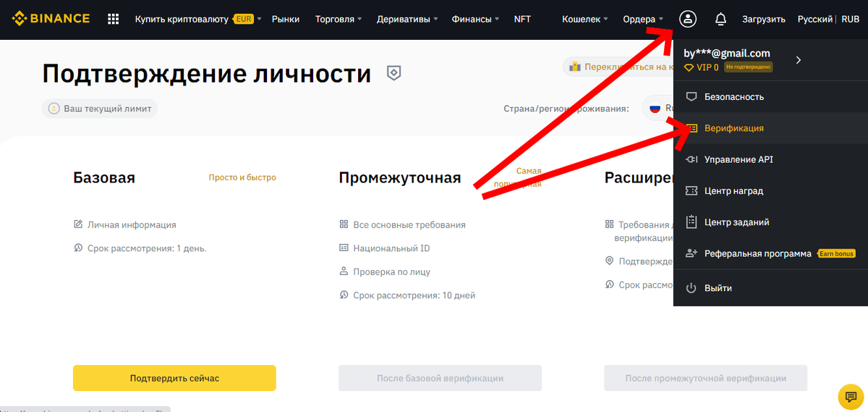Click the Реферальная программа person icon
The height and width of the screenshot is (412, 868).
pyautogui.click(x=691, y=253)
